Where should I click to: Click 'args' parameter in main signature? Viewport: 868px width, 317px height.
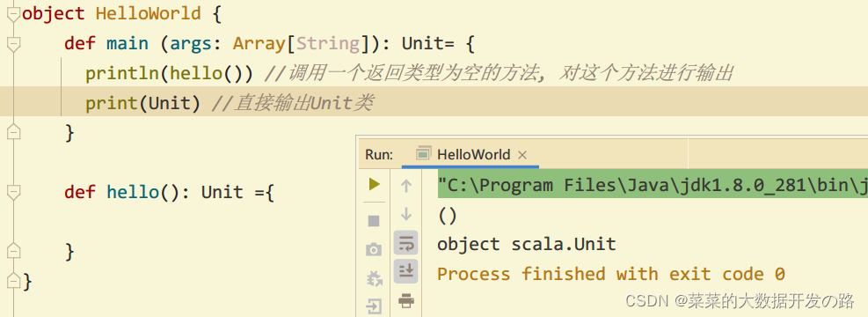[x=191, y=43]
